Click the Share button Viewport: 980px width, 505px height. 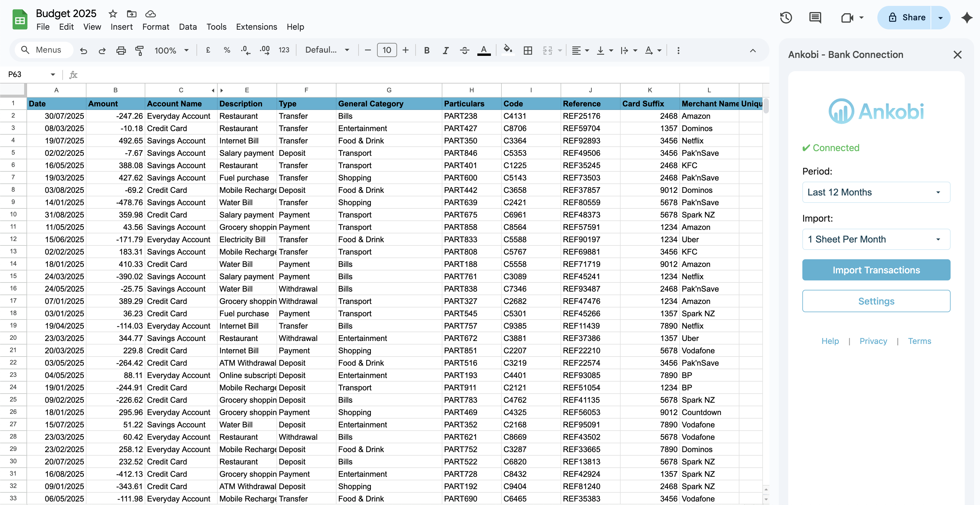(904, 18)
